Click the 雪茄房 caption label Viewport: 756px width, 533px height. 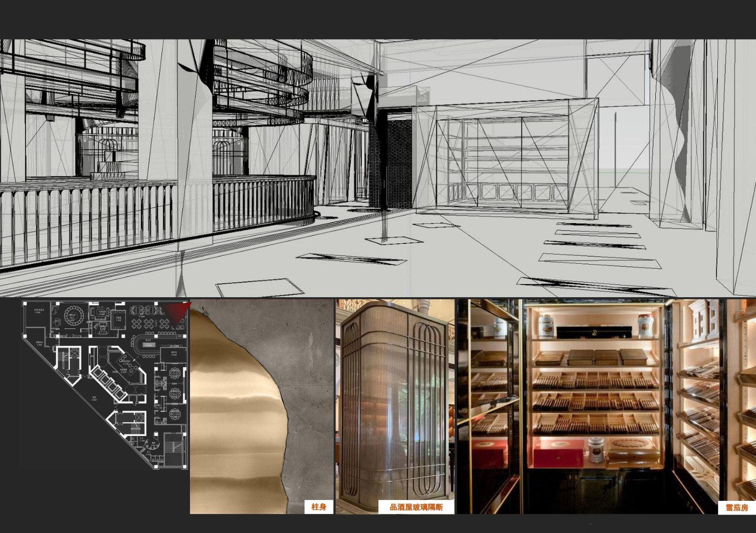pos(737,508)
